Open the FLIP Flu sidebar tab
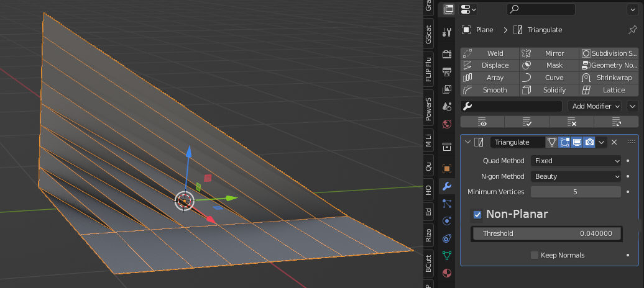The width and height of the screenshot is (644, 288). pyautogui.click(x=428, y=70)
